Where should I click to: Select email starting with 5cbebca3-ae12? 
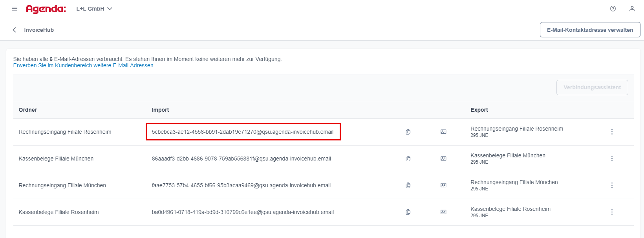(x=243, y=132)
